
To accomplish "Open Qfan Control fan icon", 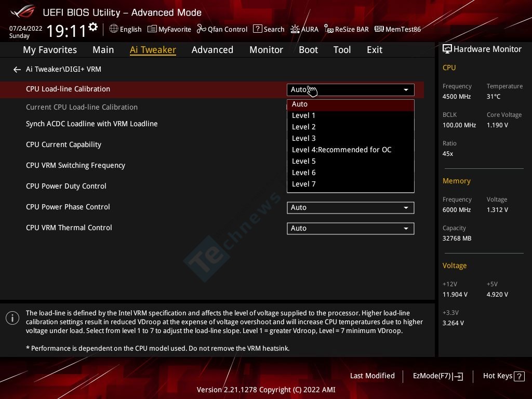I will 201,29.
